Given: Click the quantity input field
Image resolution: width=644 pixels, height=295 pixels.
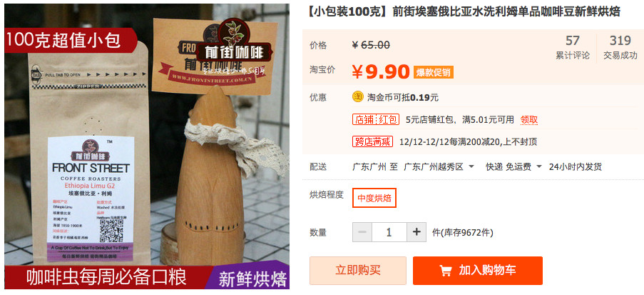Looking at the screenshot, I should coord(389,232).
